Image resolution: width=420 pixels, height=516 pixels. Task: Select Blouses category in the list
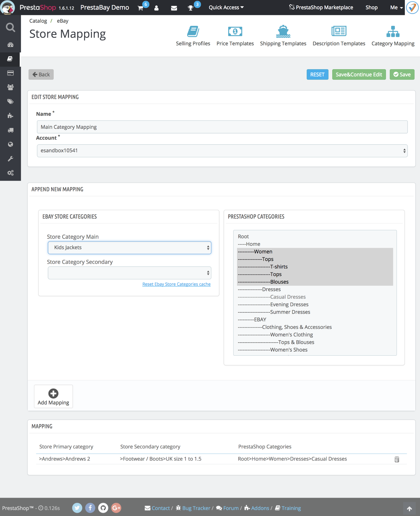point(315,282)
